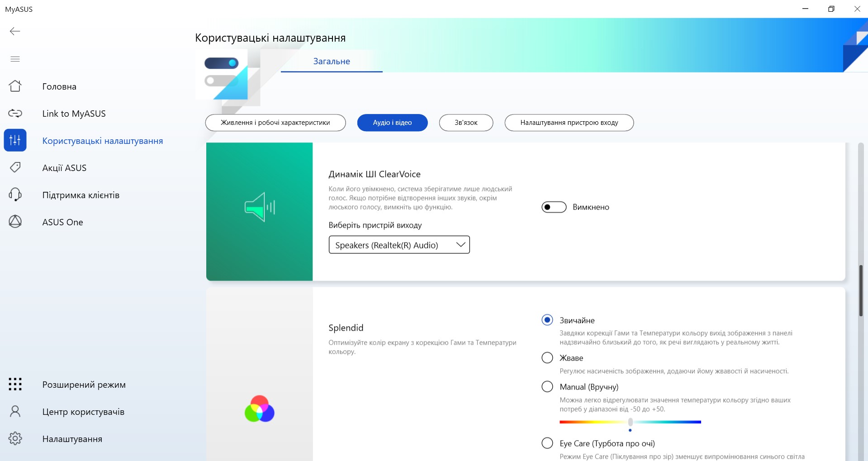Toggle the hamburger menu icon
Viewport: 868px width, 461px height.
(x=15, y=59)
